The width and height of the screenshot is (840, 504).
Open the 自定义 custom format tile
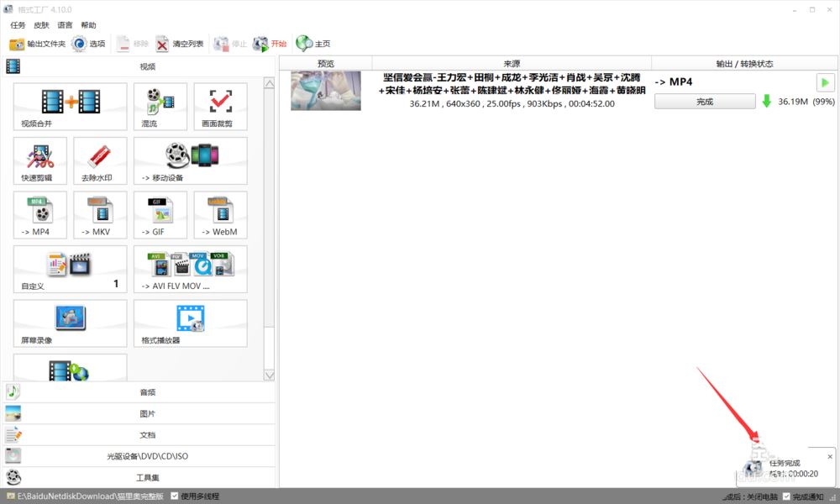coord(71,269)
